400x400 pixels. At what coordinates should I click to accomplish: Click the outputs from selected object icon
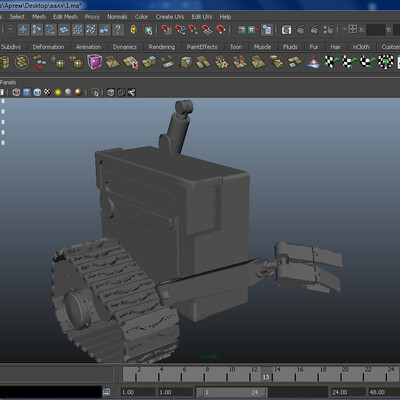253,30
